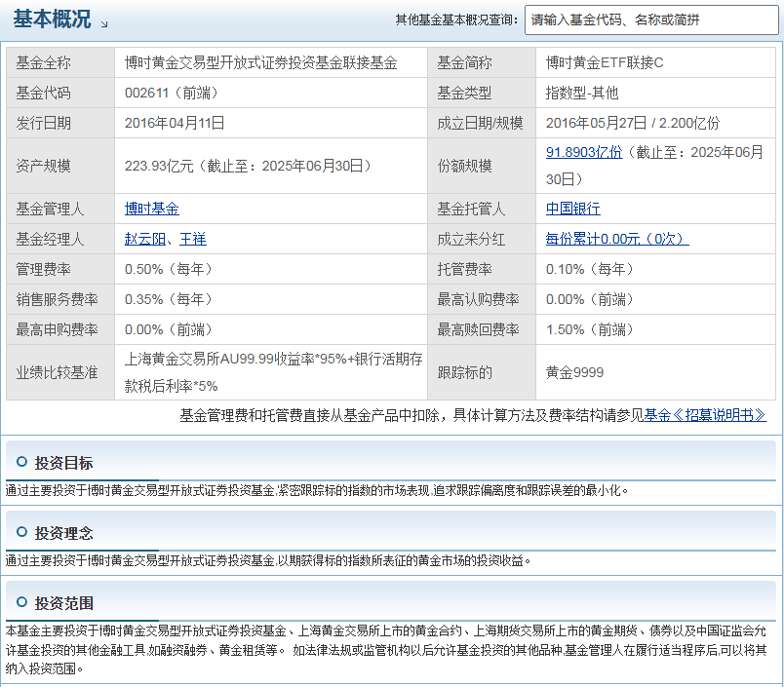Viewport: 784px width, 687px height.
Task: Click the 投资范围 section heading
Action: point(63,603)
